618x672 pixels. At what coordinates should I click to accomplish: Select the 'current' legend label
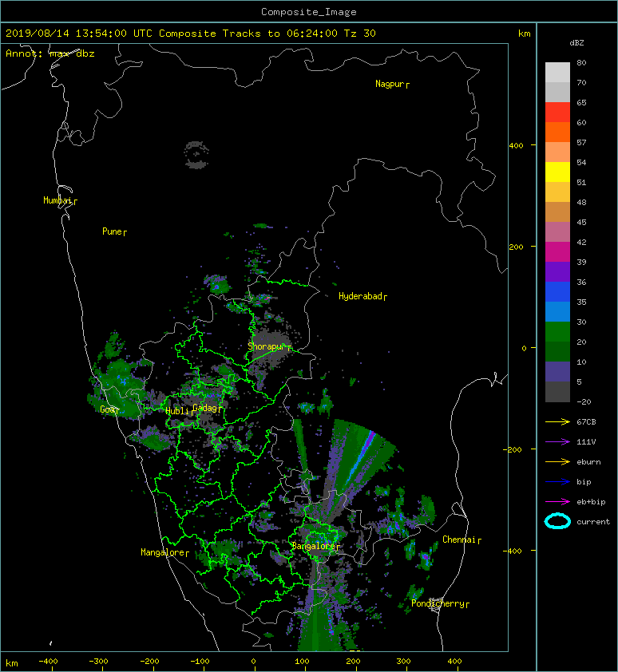click(x=593, y=522)
